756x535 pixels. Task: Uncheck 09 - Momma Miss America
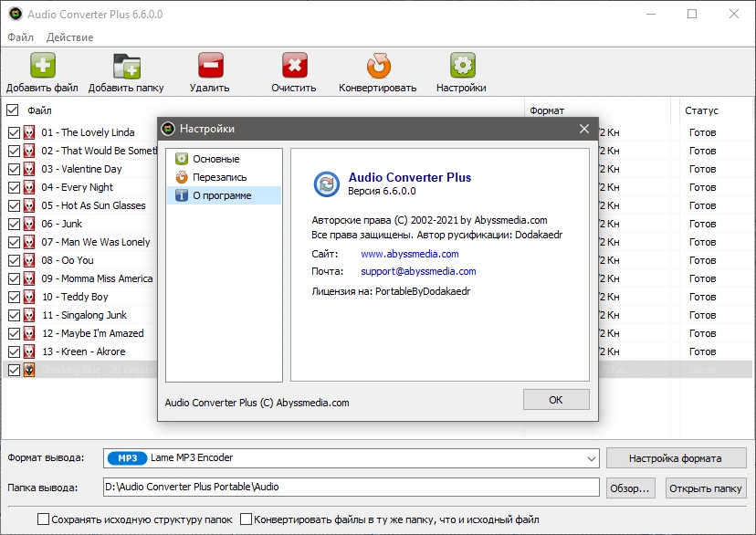pos(15,278)
